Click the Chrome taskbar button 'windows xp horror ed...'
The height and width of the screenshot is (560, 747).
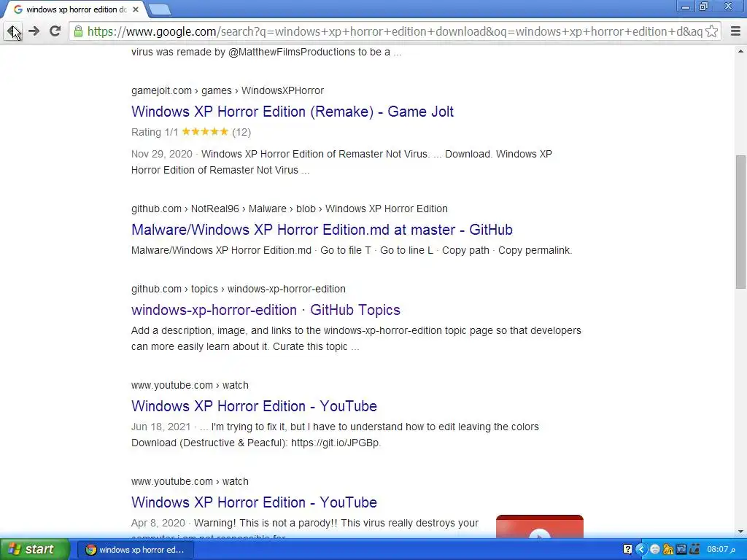(135, 550)
